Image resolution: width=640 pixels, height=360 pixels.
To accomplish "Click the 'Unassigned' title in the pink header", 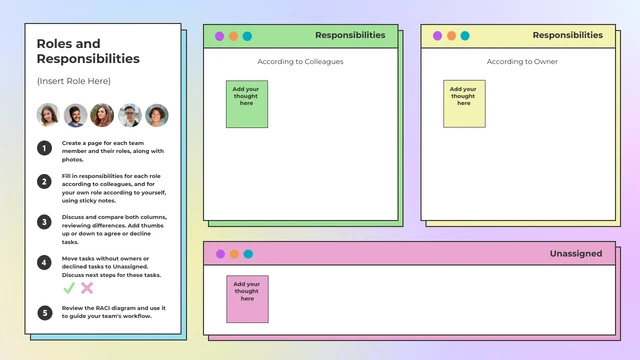I will tap(576, 253).
